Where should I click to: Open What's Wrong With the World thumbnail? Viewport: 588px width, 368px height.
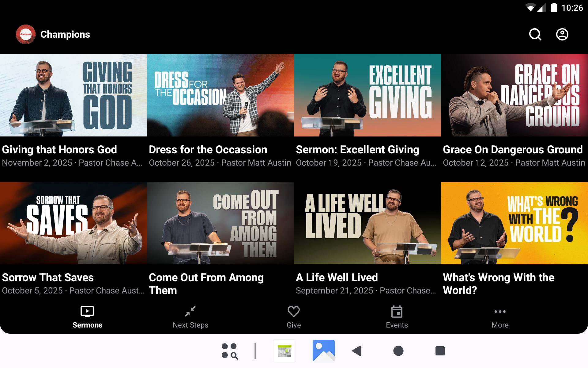(x=514, y=223)
